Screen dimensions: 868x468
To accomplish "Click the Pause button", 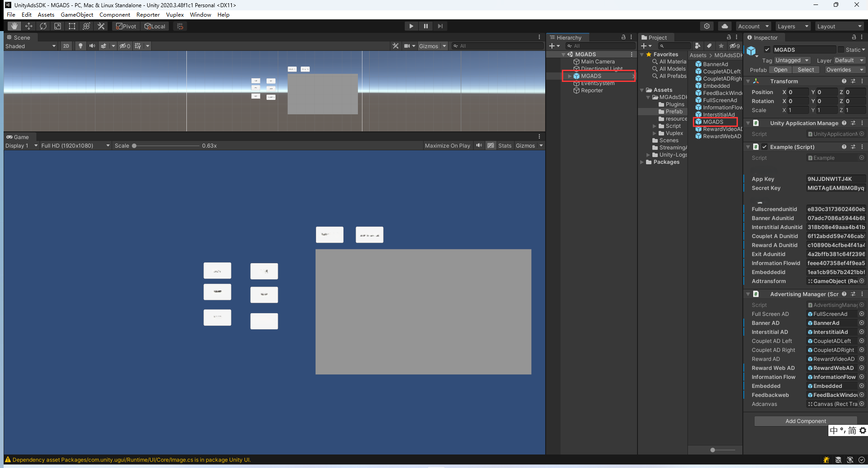I will [425, 26].
